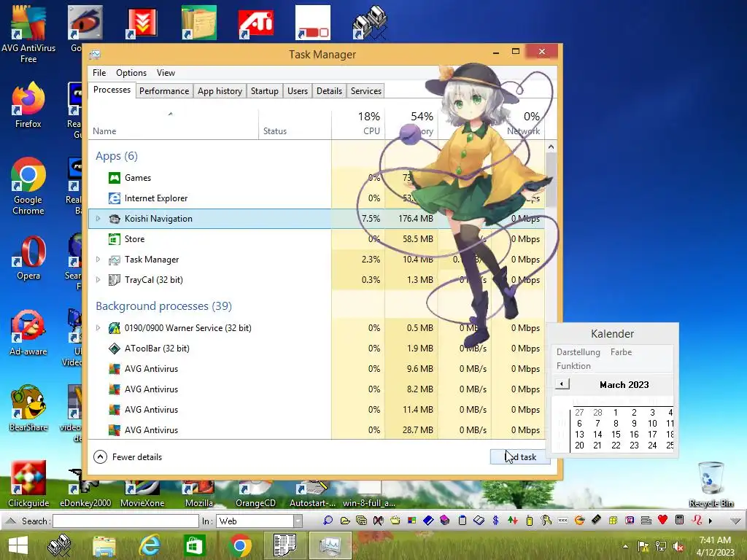Viewport: 747px width, 560px height.
Task: Click the network tray icon
Action: click(x=661, y=546)
